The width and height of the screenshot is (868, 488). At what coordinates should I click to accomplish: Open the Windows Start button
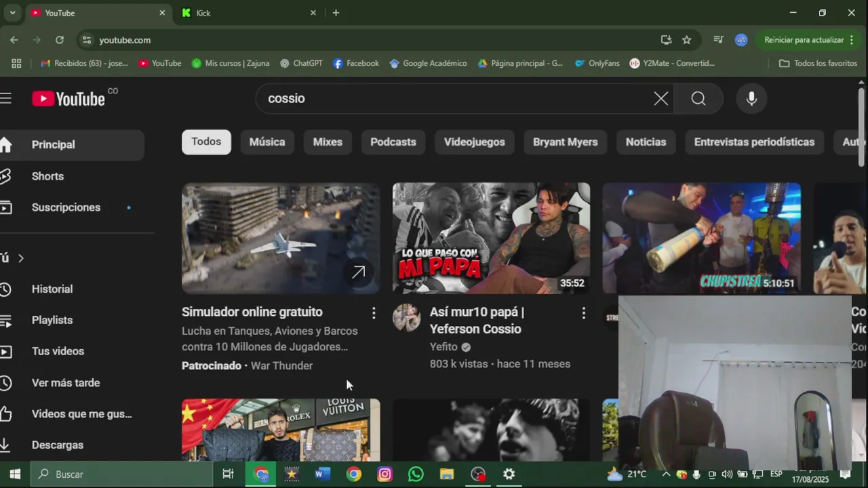15,474
